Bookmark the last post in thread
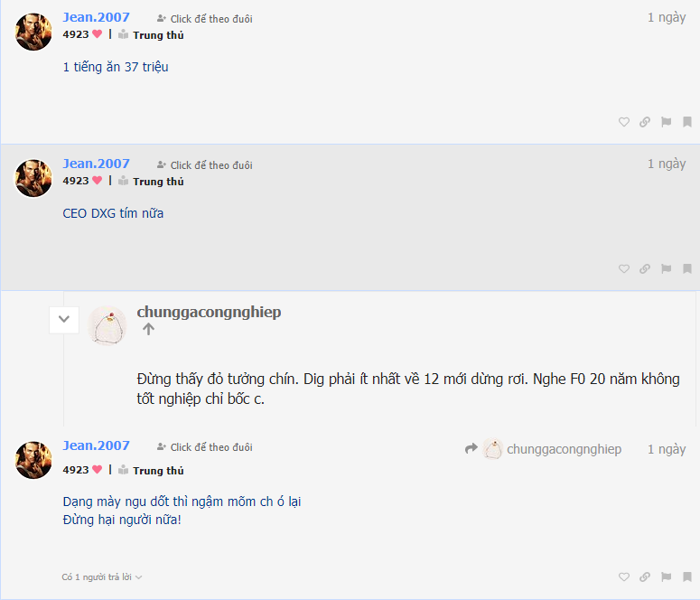This screenshot has height=600, width=700. 687,577
